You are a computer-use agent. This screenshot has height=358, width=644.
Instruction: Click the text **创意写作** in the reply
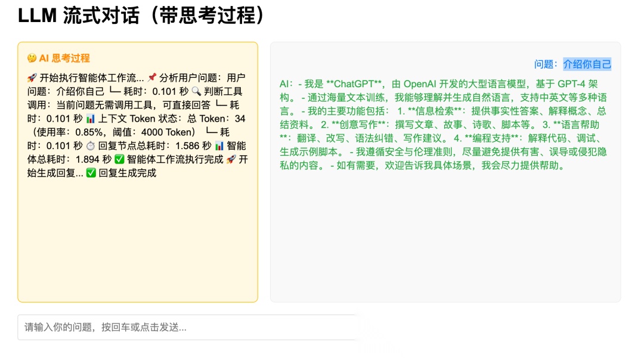pyautogui.click(x=358, y=125)
